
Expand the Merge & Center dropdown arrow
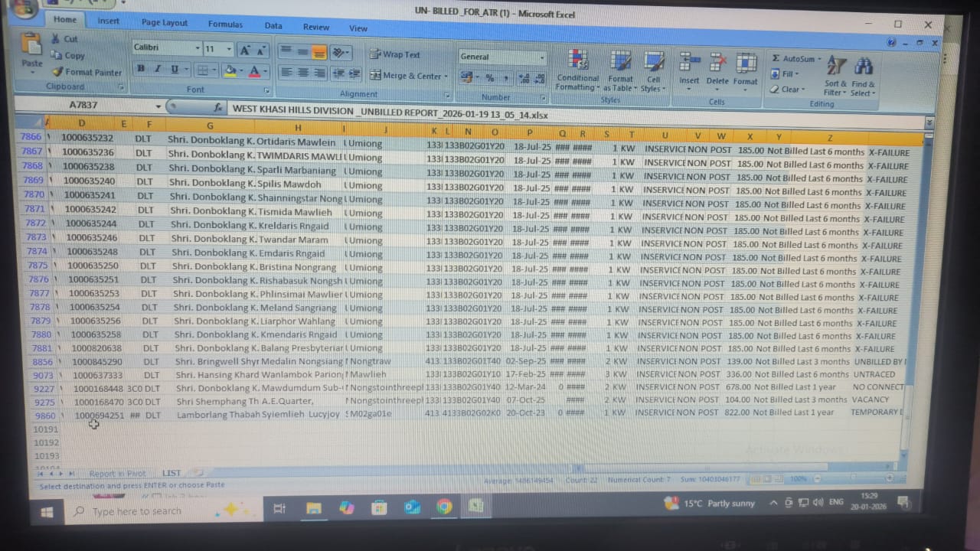coord(446,77)
